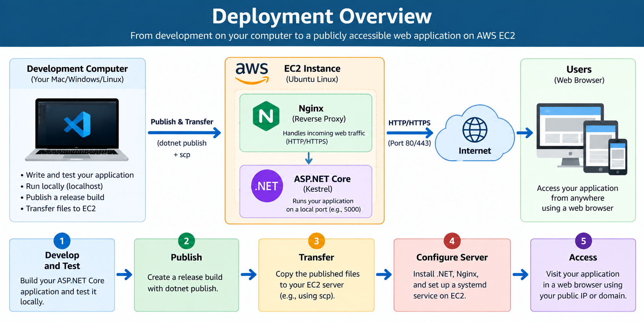
Task: Click "(Port 80/443)" caption
Action: click(x=409, y=143)
